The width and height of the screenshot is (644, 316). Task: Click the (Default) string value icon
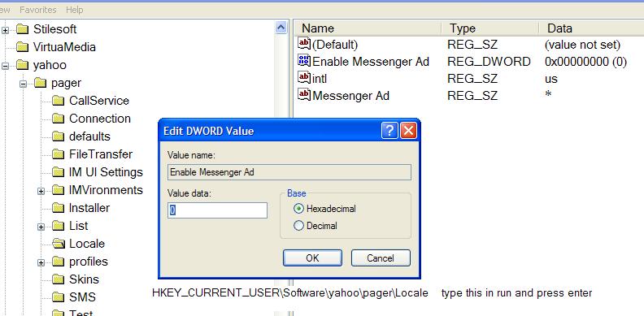(304, 43)
